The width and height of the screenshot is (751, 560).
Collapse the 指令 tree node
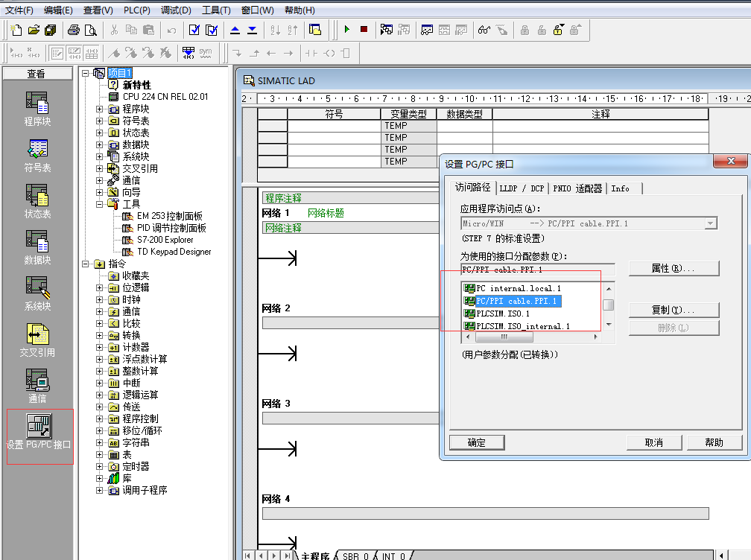85,264
